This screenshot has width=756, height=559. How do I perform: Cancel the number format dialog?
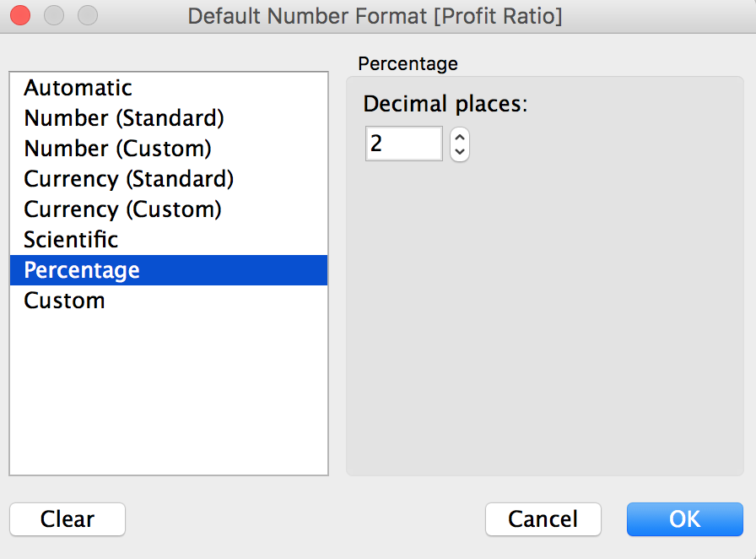[x=543, y=518]
